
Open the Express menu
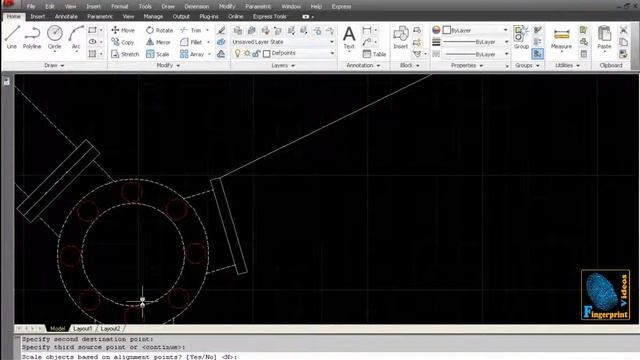point(341,7)
